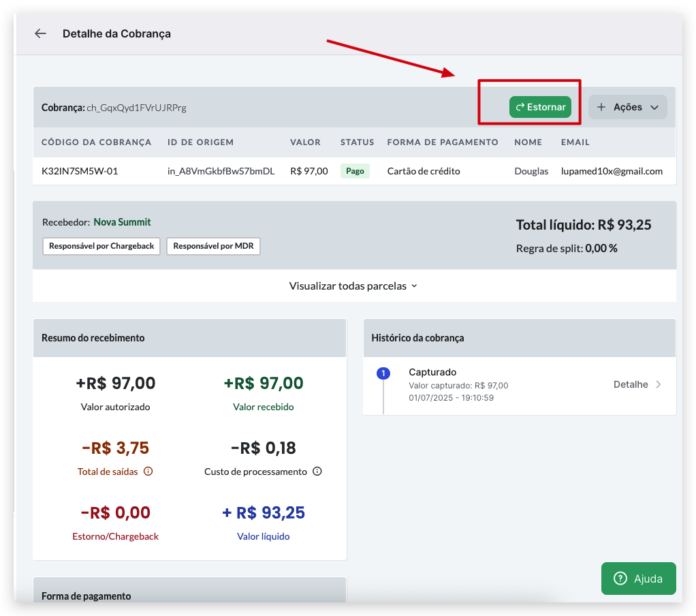Open the Ajuda help button

(638, 579)
